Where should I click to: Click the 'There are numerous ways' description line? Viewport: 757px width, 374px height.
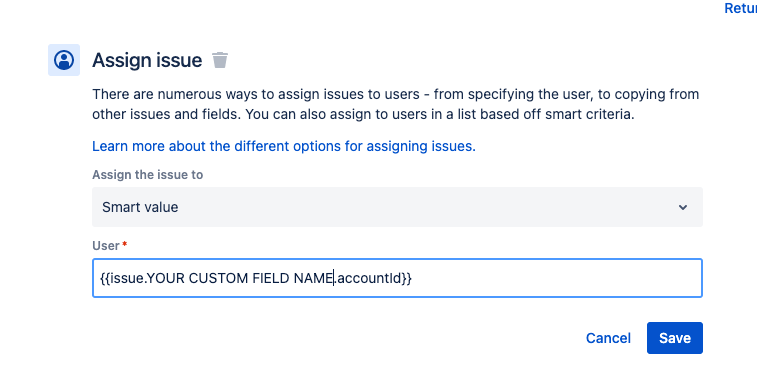click(x=395, y=94)
